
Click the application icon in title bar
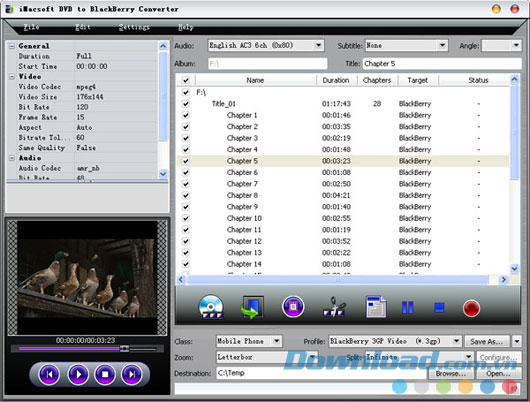(x=9, y=9)
